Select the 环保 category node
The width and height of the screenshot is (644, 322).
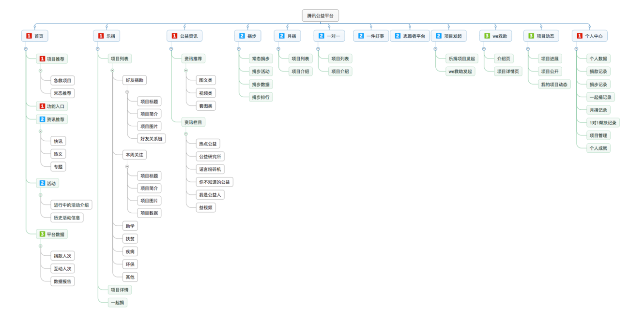coord(130,264)
